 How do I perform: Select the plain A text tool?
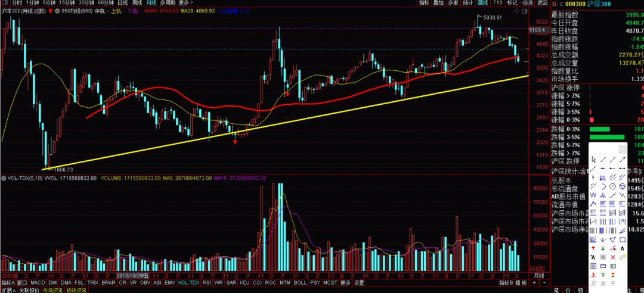tap(622, 248)
